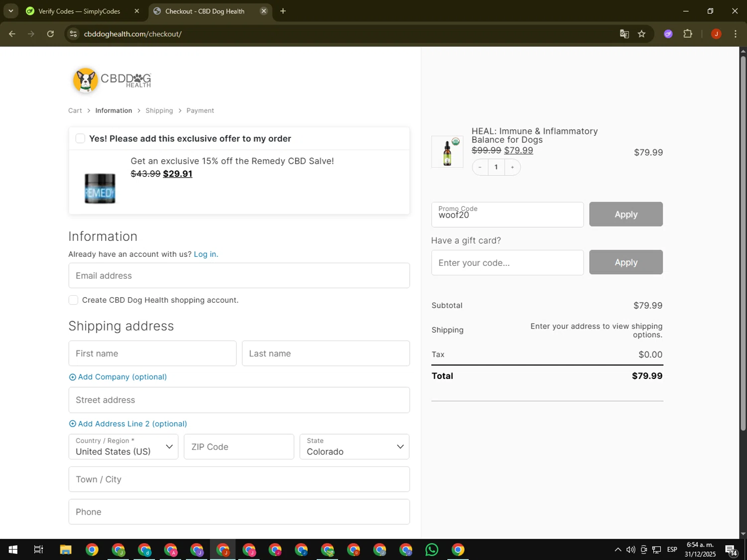The width and height of the screenshot is (747, 560).
Task: Click the Remedy CBD Salve image
Action: tap(100, 189)
